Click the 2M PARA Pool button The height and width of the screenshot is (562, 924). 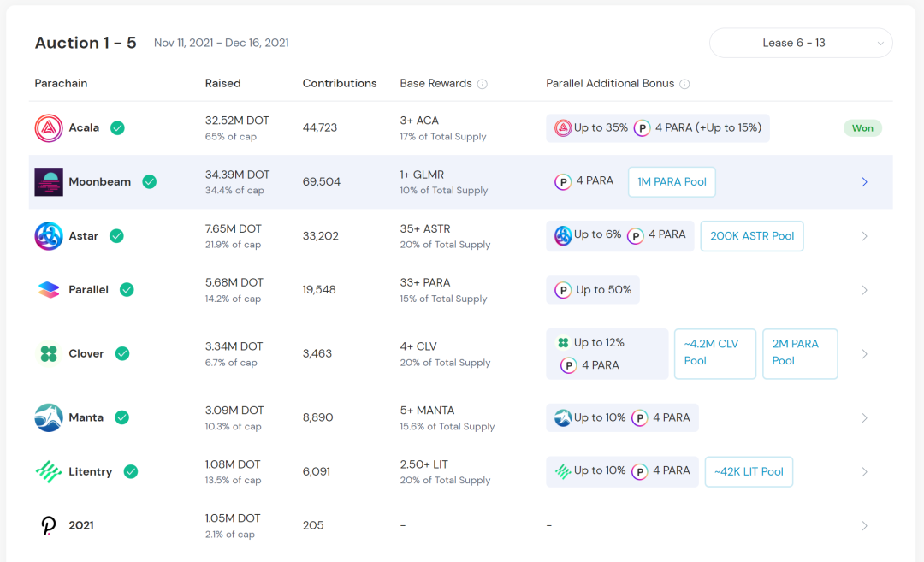(x=800, y=353)
